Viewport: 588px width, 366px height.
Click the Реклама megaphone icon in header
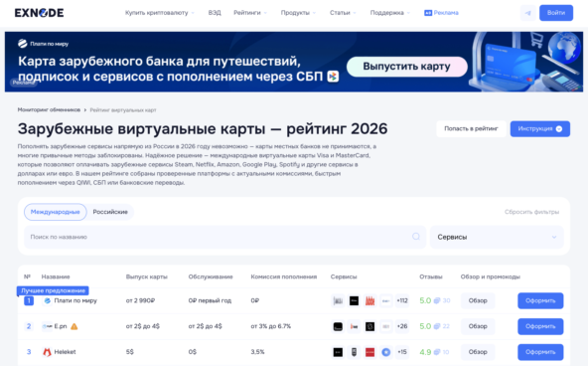428,13
